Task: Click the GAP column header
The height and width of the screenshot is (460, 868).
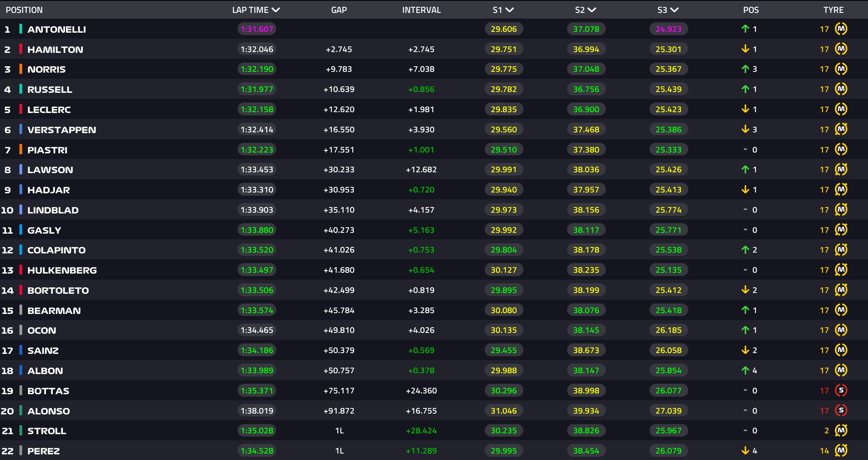Action: [339, 10]
